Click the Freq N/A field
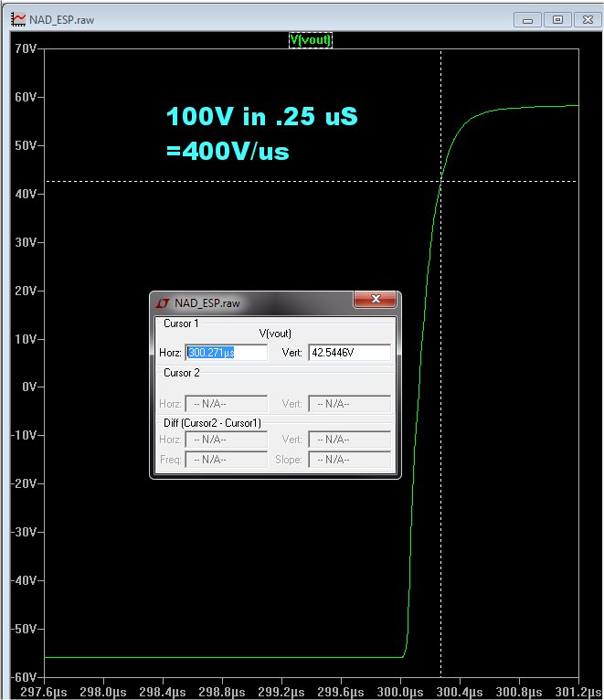The image size is (604, 700). click(227, 460)
